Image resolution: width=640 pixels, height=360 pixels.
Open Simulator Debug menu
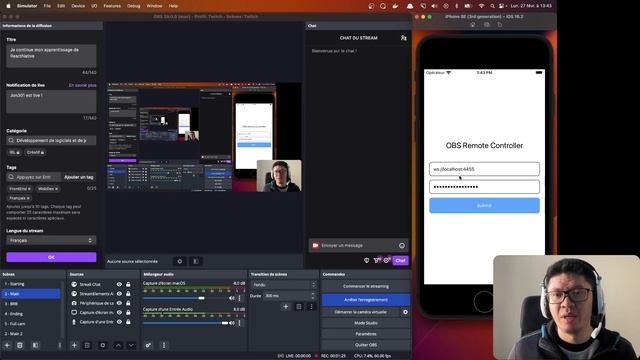click(x=133, y=6)
